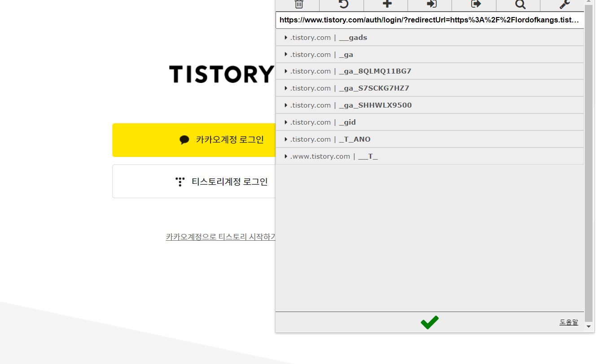Click the 카카오계정 로그인 yellow button
The height and width of the screenshot is (364, 601).
194,140
